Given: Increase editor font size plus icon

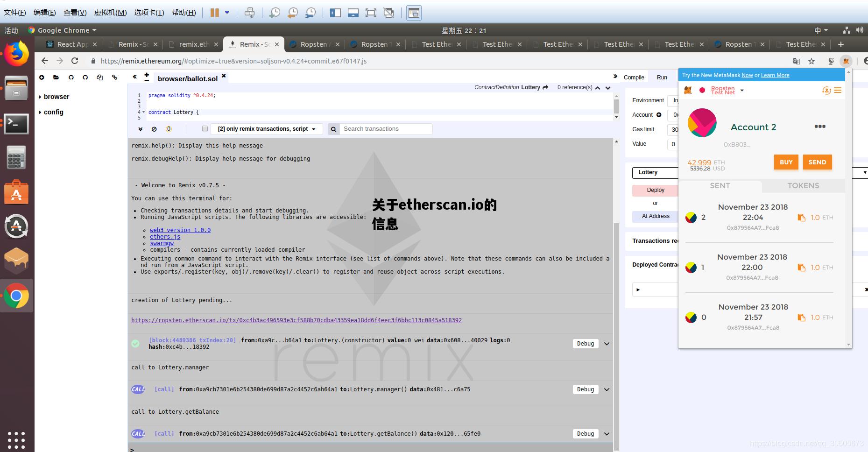Looking at the screenshot, I should [x=147, y=74].
